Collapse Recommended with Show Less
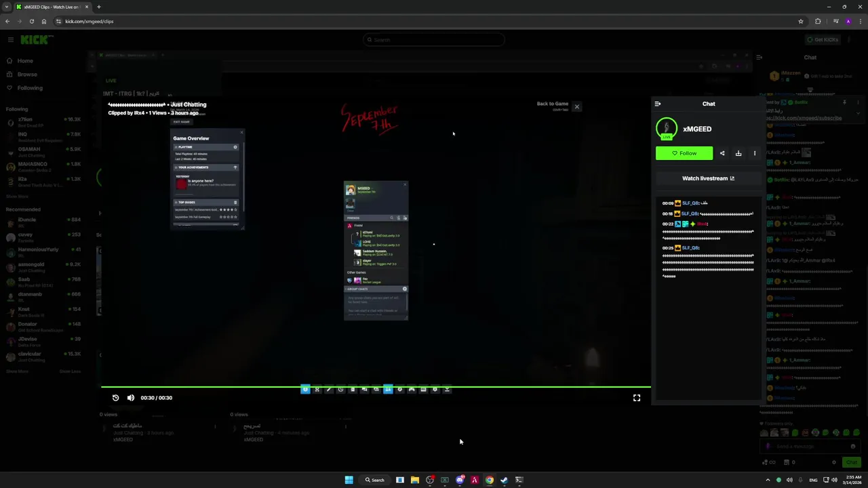Image resolution: width=868 pixels, height=488 pixels. (x=70, y=371)
